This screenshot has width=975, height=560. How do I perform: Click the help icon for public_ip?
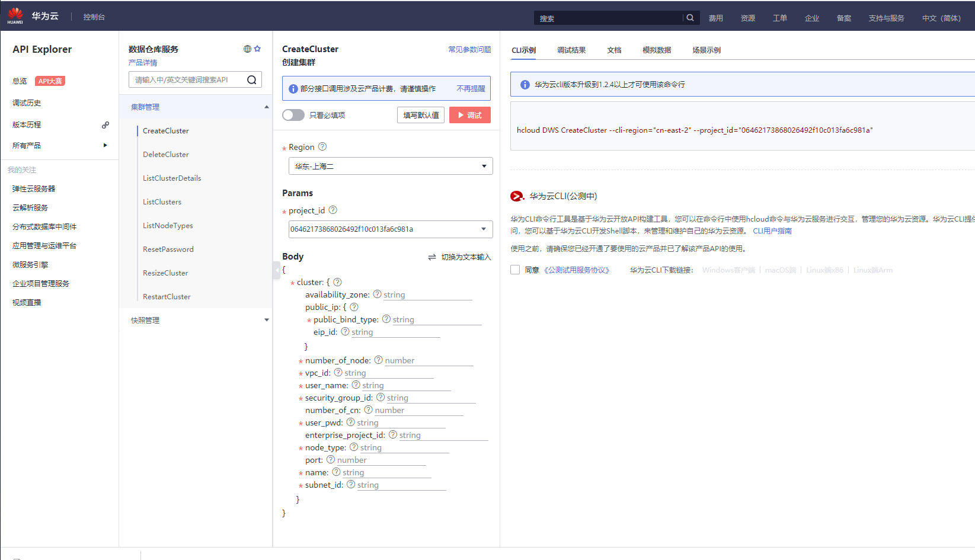click(354, 307)
